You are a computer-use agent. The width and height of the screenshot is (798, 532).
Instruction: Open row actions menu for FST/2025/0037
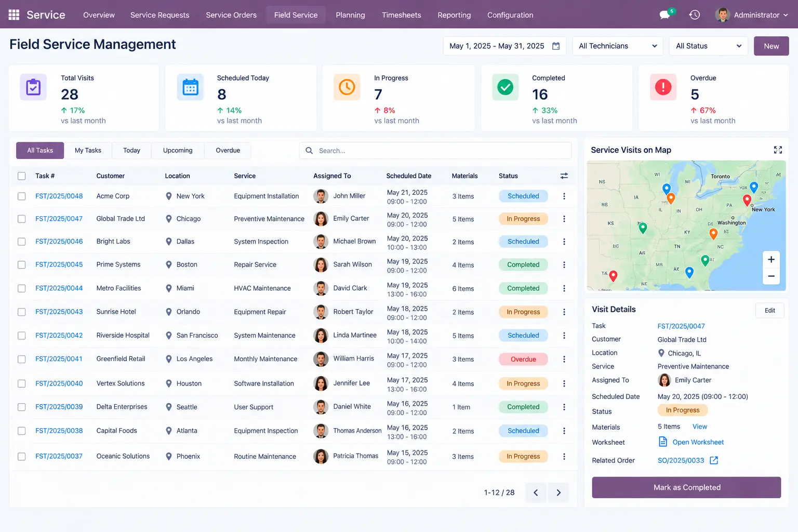point(564,456)
